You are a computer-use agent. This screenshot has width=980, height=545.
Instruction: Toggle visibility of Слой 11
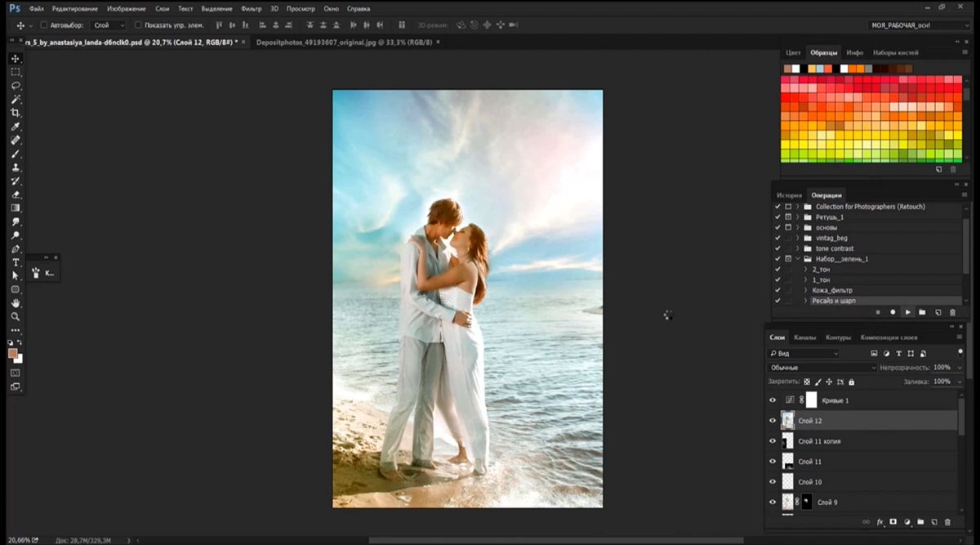click(x=773, y=462)
